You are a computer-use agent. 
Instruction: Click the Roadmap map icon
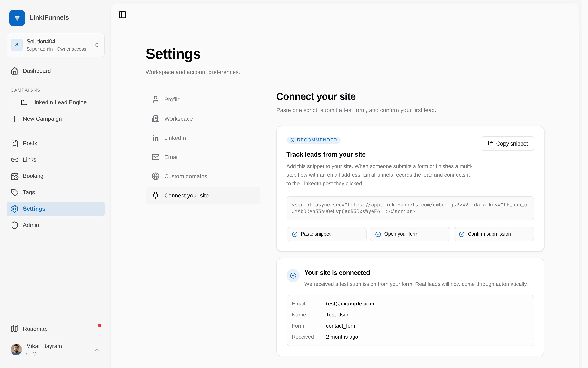point(14,329)
